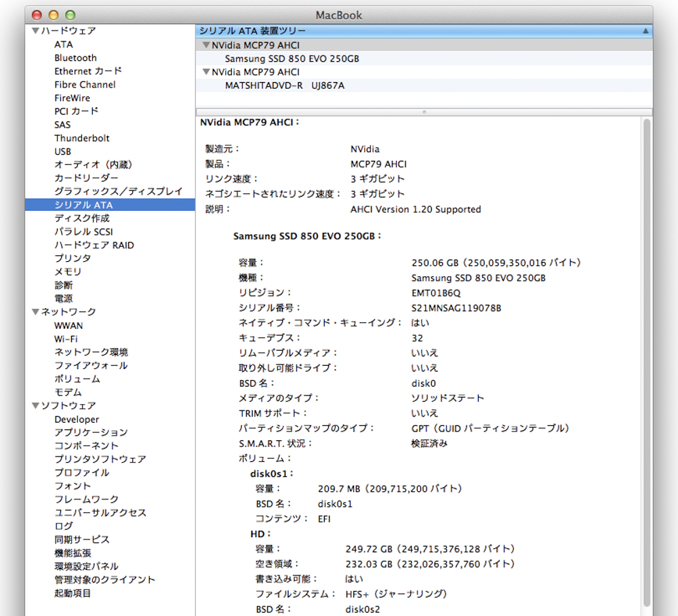Open 機能拡張 section
The height and width of the screenshot is (616, 678).
[x=73, y=553]
